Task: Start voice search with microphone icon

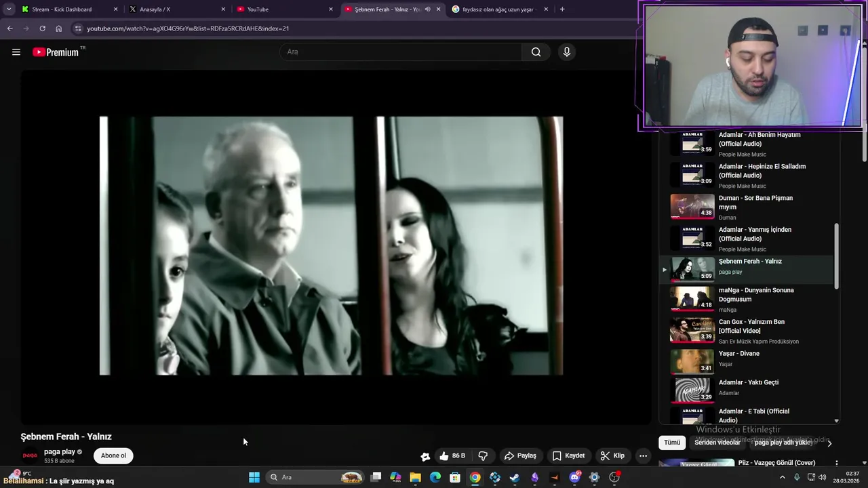Action: 567,52
